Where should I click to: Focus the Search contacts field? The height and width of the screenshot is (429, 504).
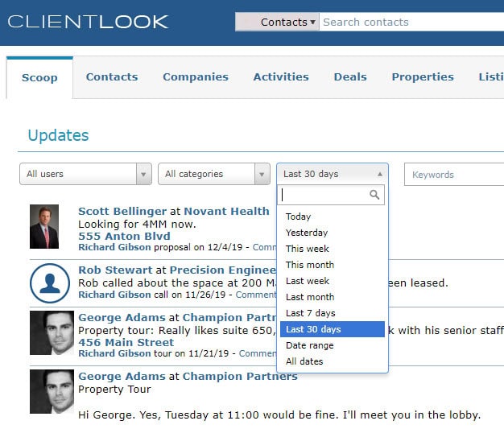tap(411, 22)
